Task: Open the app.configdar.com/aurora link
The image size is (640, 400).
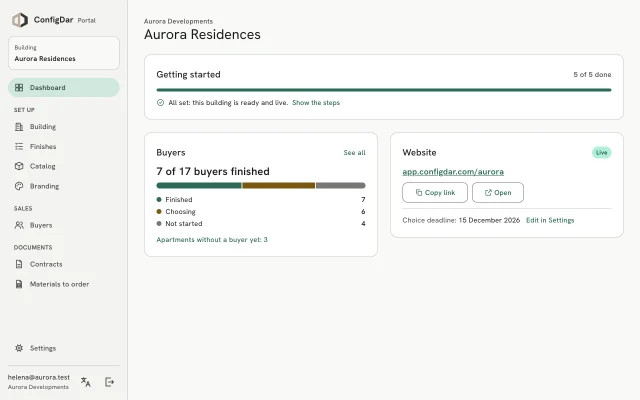Action: [453, 172]
